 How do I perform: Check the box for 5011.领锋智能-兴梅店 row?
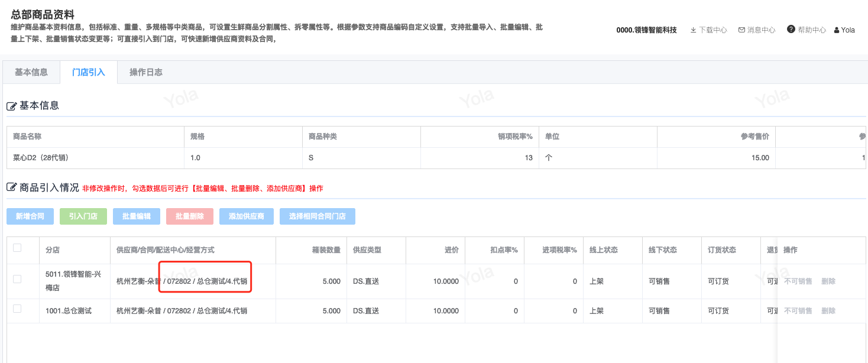17,279
